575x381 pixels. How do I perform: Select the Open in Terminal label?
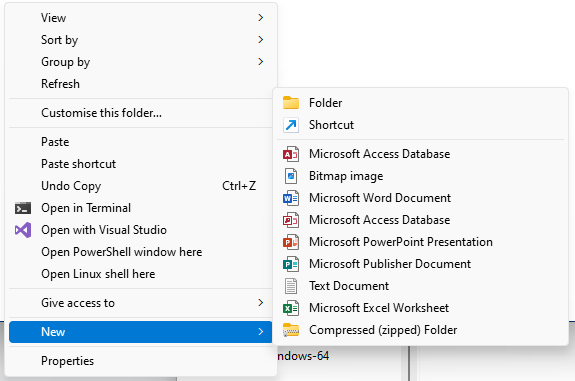point(86,208)
